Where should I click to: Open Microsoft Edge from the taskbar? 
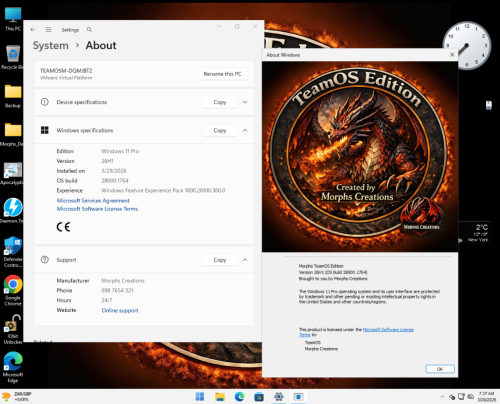click(239, 397)
